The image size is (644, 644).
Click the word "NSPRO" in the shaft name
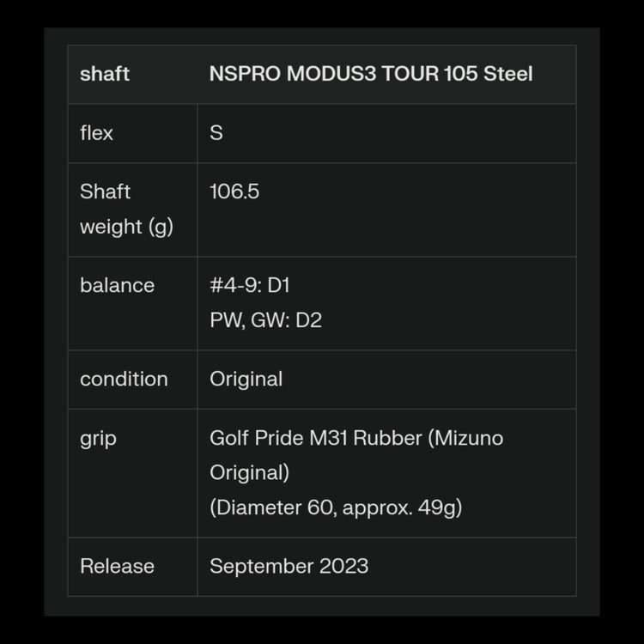click(x=244, y=74)
